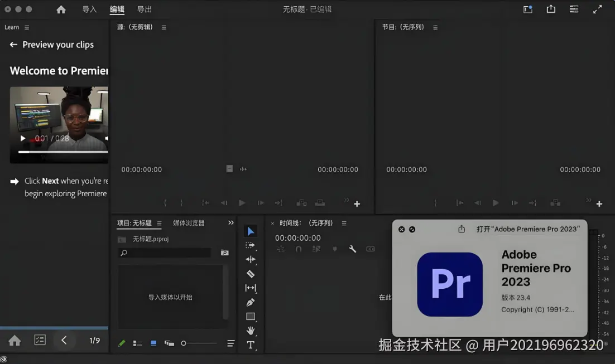
Task: Choose the Type tool
Action: [250, 345]
